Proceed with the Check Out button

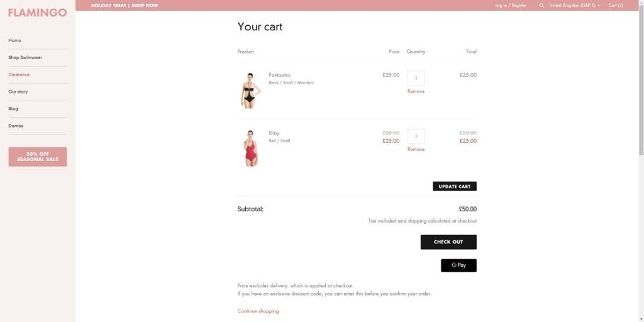pos(448,242)
